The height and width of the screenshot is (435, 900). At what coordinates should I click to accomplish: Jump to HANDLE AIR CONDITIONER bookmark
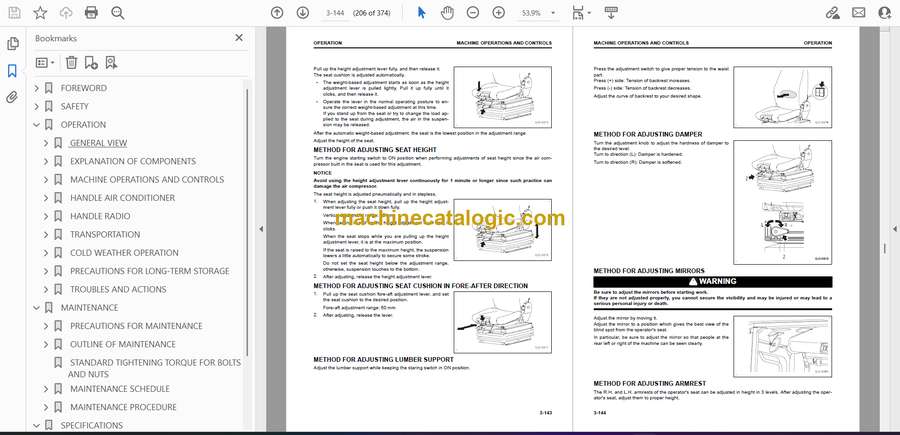(122, 198)
